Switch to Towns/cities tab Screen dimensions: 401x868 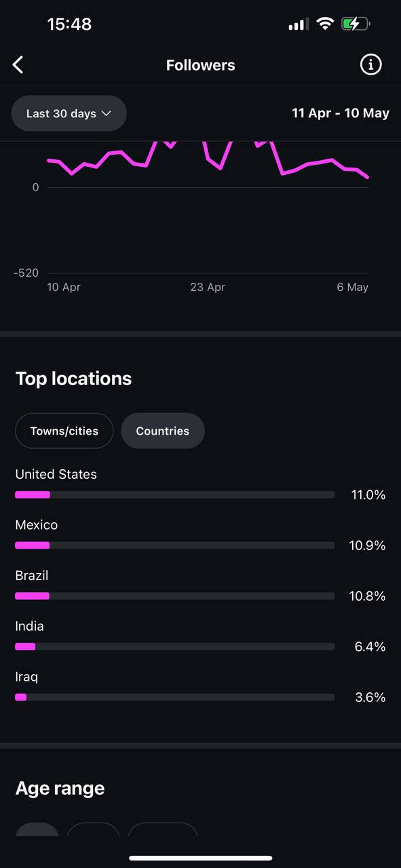point(64,431)
